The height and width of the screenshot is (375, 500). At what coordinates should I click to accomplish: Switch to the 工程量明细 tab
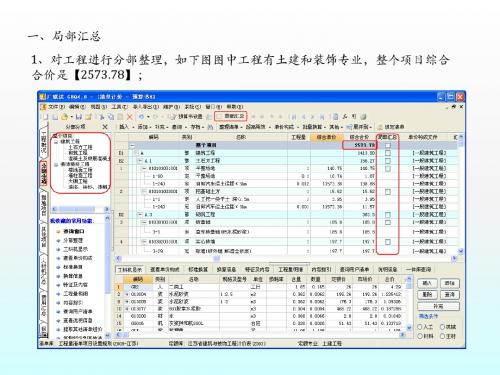tap(291, 269)
